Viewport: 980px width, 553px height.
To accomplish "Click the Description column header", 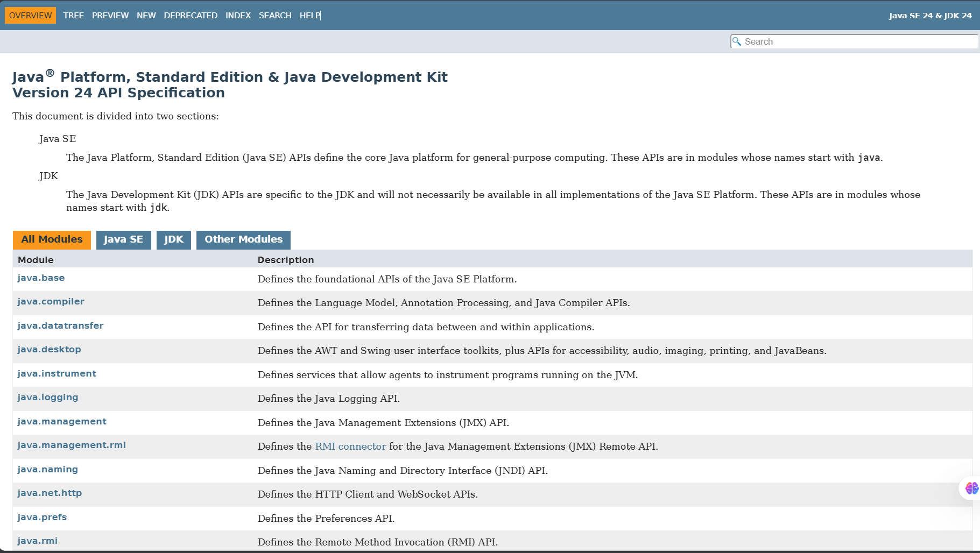I will pos(286,260).
